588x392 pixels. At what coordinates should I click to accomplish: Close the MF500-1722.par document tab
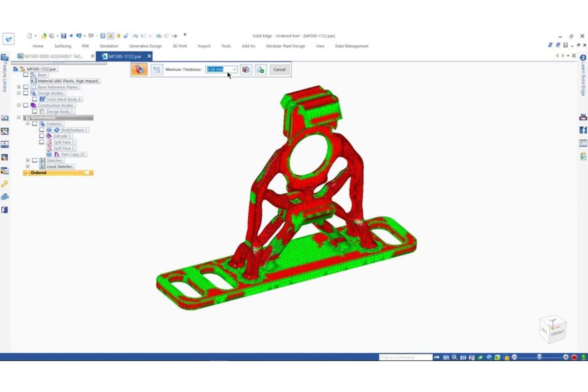[149, 56]
